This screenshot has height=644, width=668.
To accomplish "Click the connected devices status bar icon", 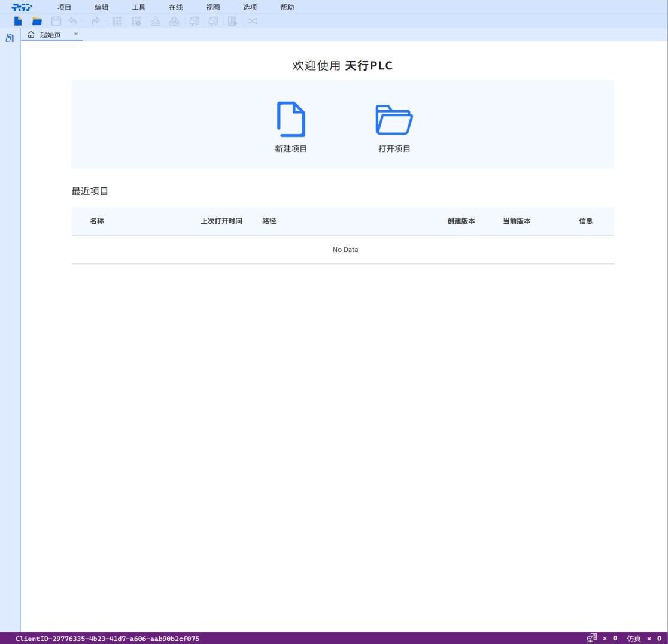I will point(592,639).
